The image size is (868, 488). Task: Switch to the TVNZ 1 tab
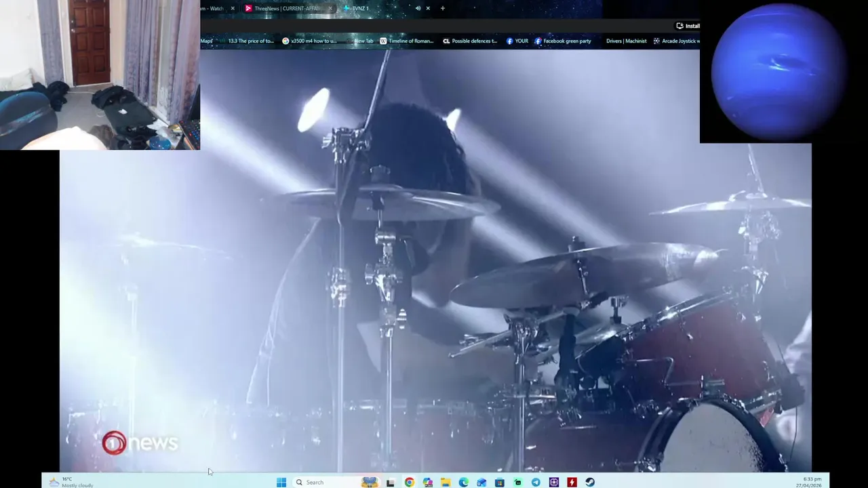pyautogui.click(x=387, y=8)
